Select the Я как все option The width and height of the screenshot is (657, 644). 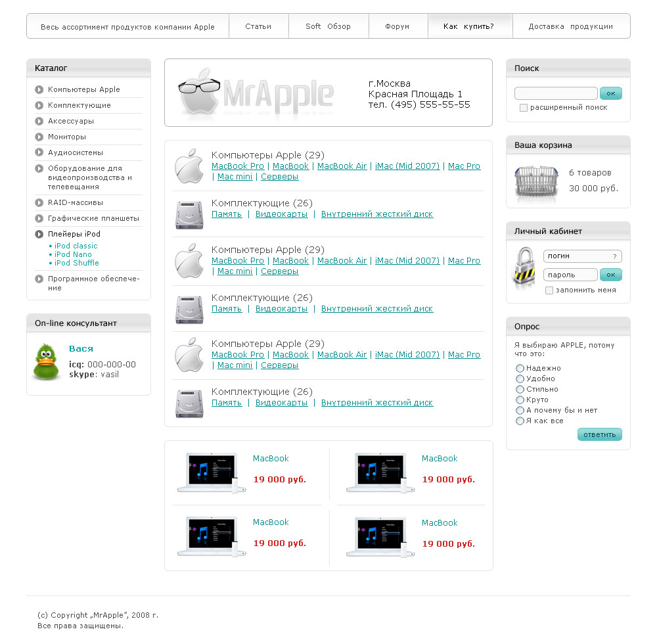click(520, 421)
